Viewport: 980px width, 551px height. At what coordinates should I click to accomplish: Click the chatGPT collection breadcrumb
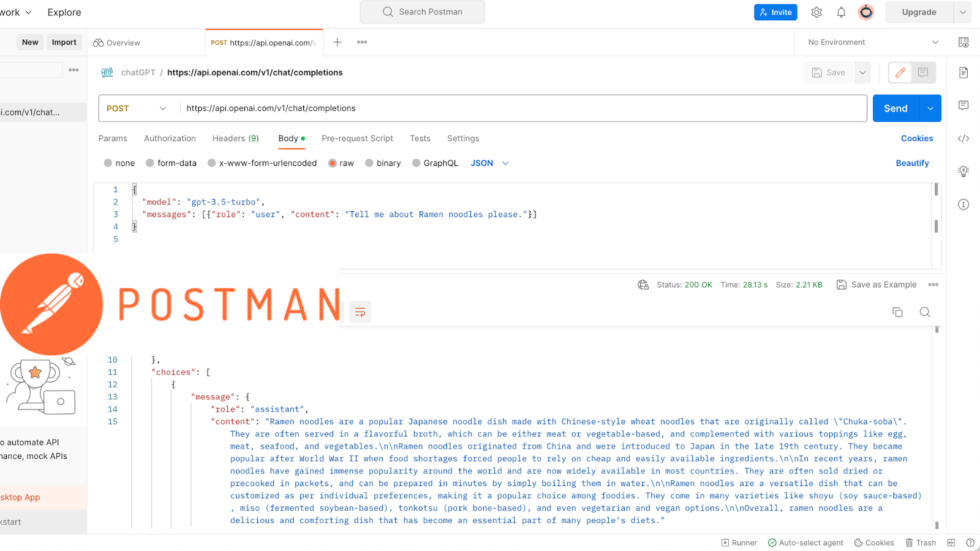click(x=138, y=72)
